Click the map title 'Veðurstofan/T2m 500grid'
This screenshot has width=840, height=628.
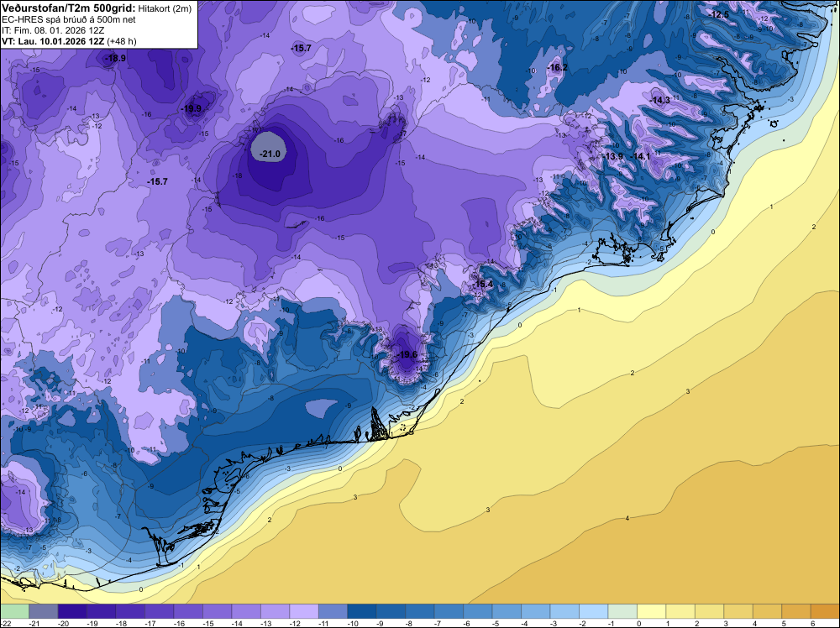pos(69,8)
